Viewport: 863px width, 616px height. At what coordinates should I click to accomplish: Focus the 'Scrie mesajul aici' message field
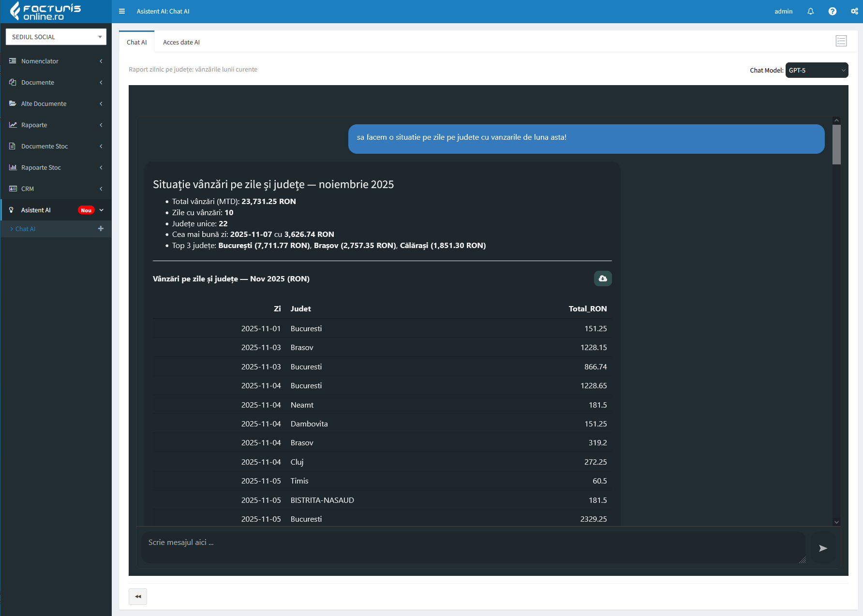[472, 547]
